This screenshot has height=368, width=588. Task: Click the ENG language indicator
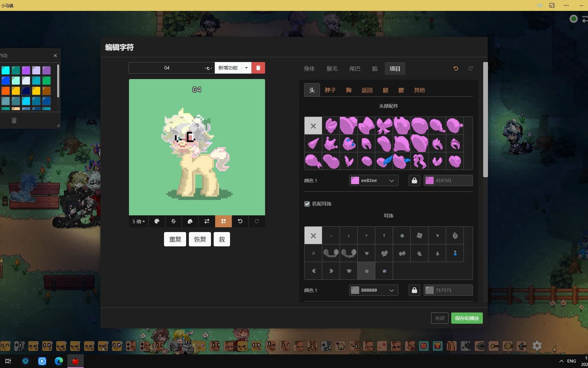tap(572, 361)
